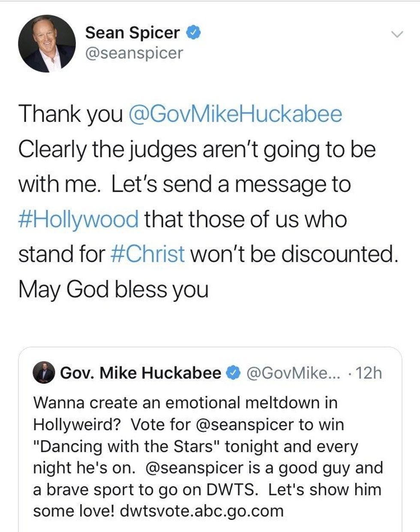Open the dwtsvote.abc.go.com link
The image size is (420, 532).
(x=202, y=511)
